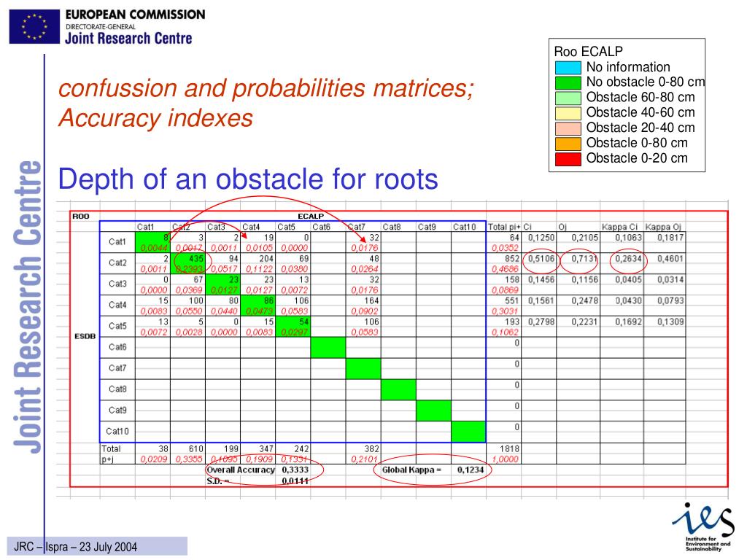Click the column total 382
The height and width of the screenshot is (560, 747).
tap(371, 448)
